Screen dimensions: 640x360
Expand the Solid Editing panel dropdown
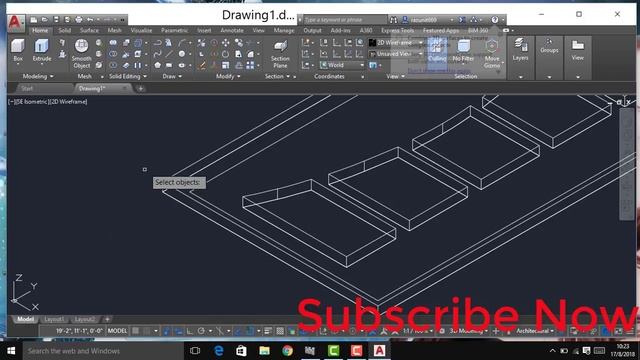point(128,76)
